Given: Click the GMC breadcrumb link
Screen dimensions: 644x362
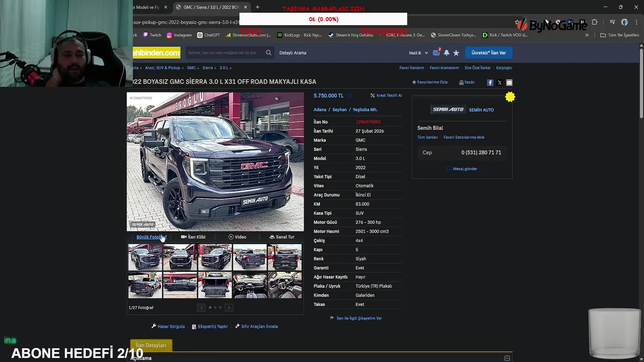Looking at the screenshot, I should [x=191, y=68].
